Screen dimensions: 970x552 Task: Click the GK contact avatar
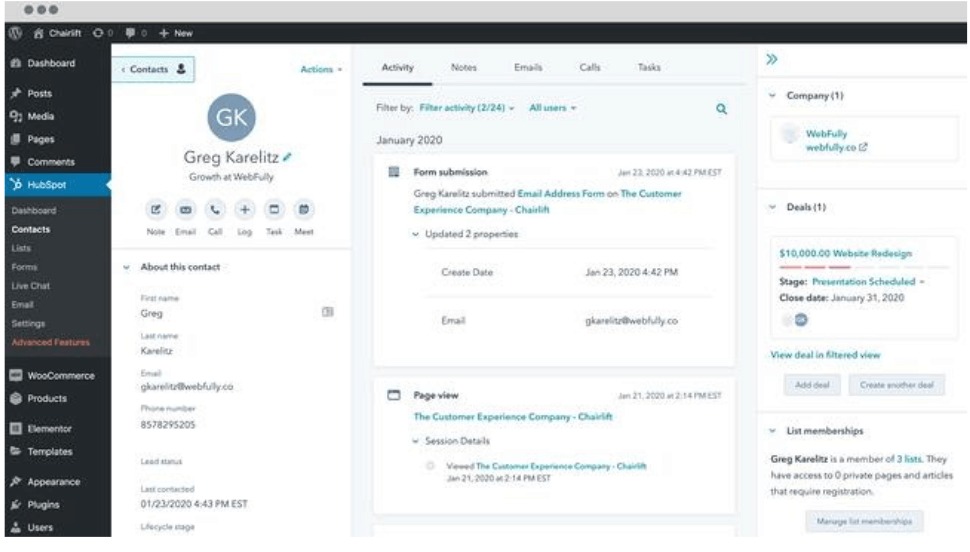click(x=231, y=118)
